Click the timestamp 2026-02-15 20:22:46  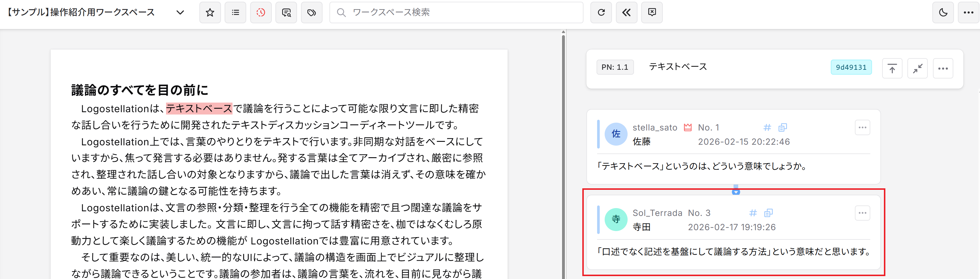tap(744, 142)
